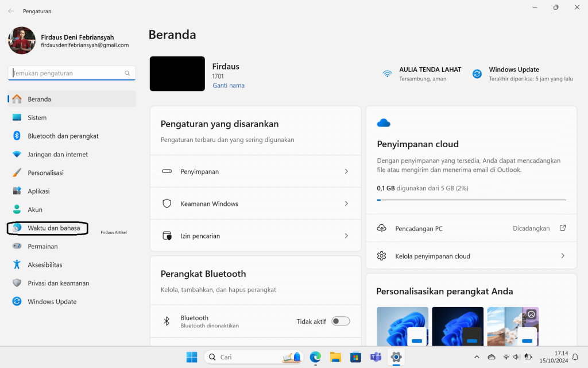
Task: Select Sistem in the sidebar menu
Action: [37, 117]
